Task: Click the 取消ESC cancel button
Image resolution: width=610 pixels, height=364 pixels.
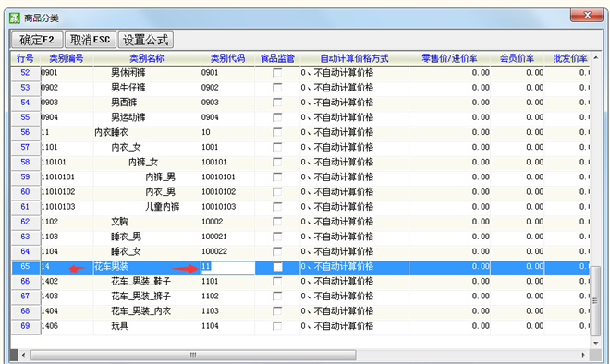Action: (91, 40)
